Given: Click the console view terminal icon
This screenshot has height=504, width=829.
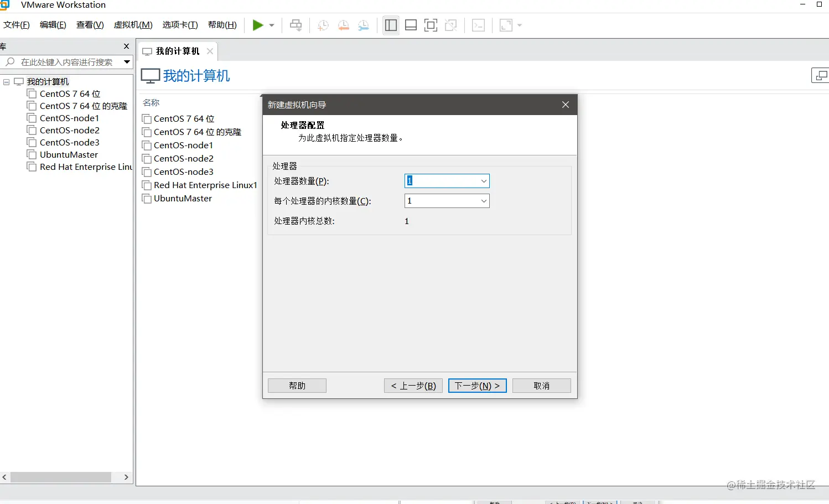Looking at the screenshot, I should coord(479,25).
